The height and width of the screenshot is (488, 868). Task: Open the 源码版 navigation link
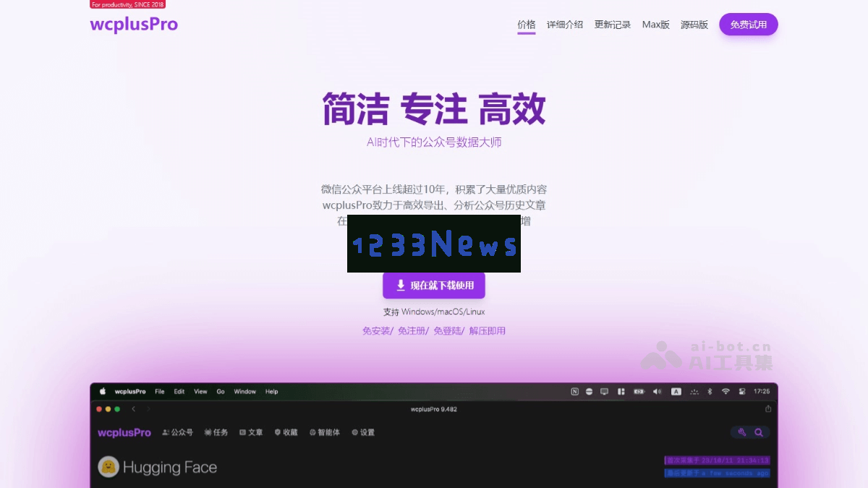coord(694,25)
